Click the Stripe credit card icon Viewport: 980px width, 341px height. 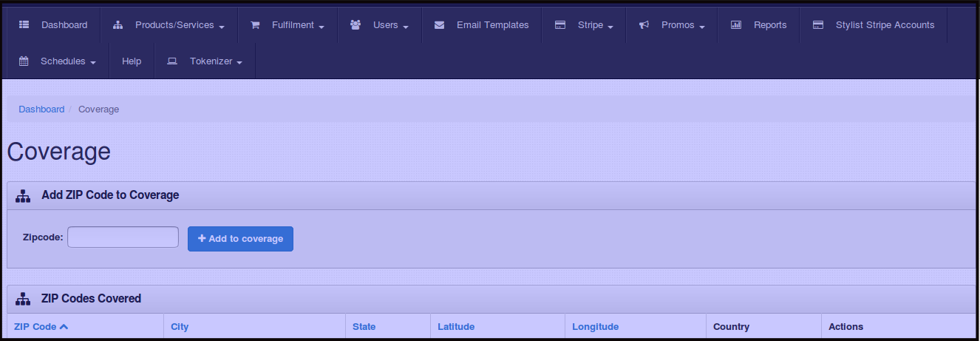pyautogui.click(x=560, y=25)
